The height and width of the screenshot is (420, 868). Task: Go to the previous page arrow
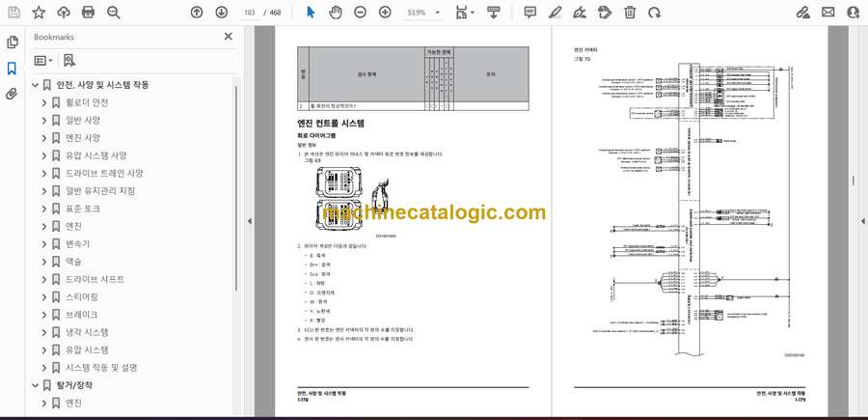click(x=197, y=13)
